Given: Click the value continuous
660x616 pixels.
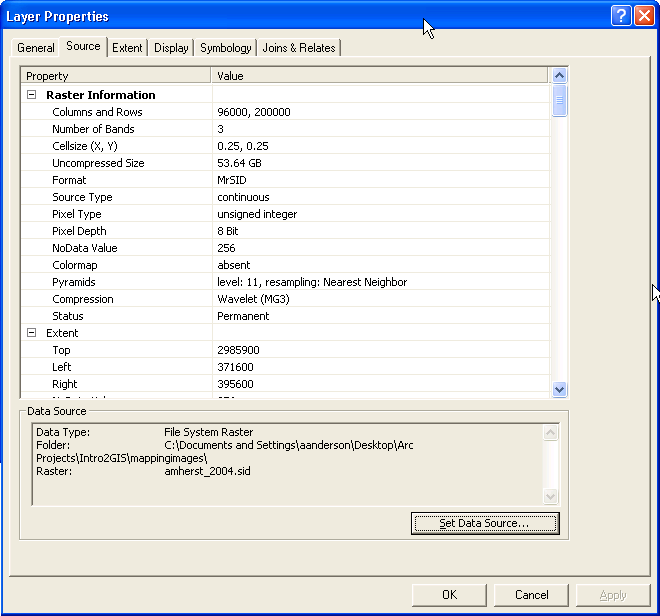Looking at the screenshot, I should click(x=243, y=197).
